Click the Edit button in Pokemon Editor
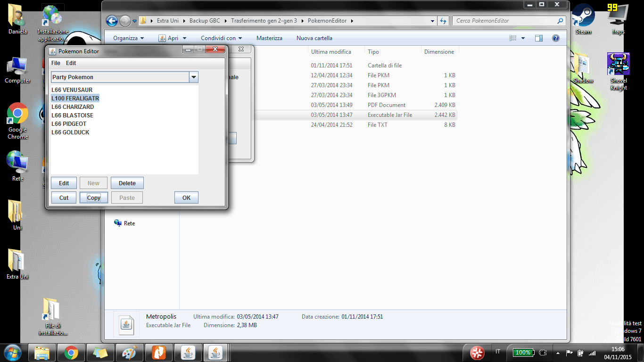This screenshot has height=362, width=644. (64, 183)
